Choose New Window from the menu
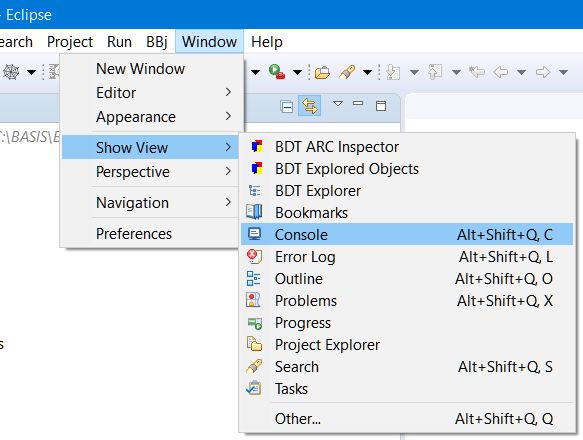583x440 pixels. tap(152, 69)
